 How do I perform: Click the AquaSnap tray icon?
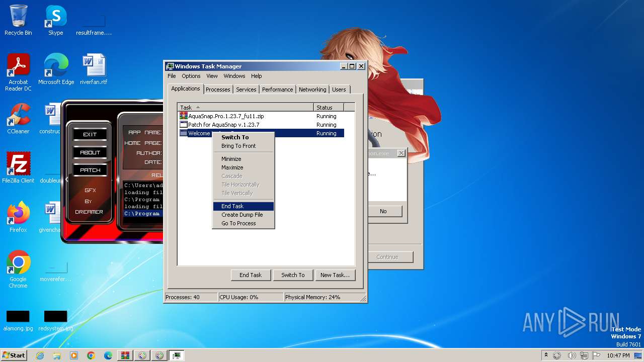pos(557,355)
